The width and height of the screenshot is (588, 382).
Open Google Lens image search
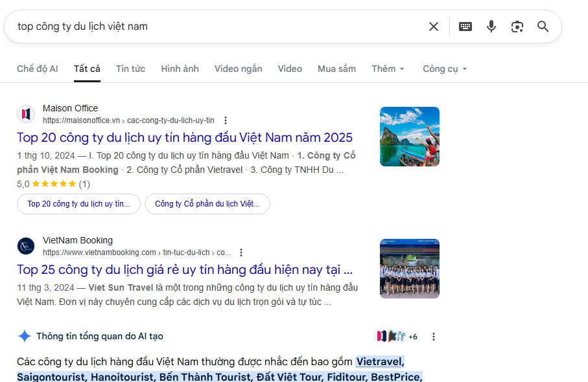[x=517, y=27]
